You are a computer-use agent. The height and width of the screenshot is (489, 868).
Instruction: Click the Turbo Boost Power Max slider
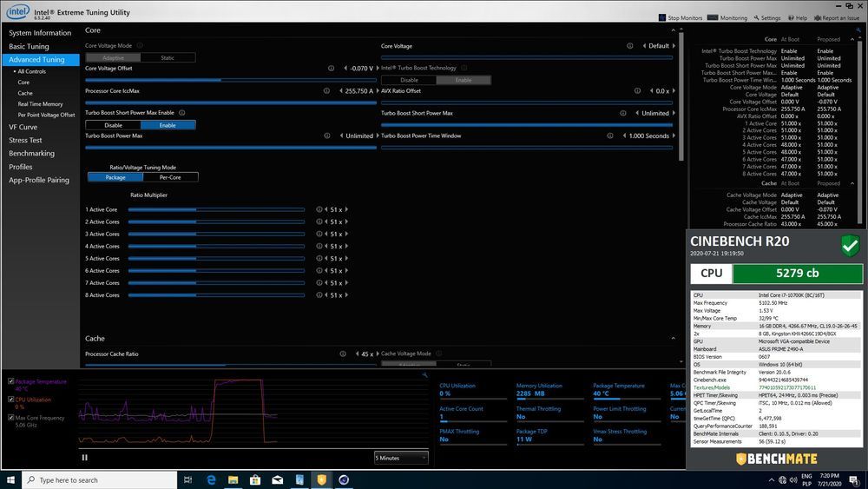(231, 148)
